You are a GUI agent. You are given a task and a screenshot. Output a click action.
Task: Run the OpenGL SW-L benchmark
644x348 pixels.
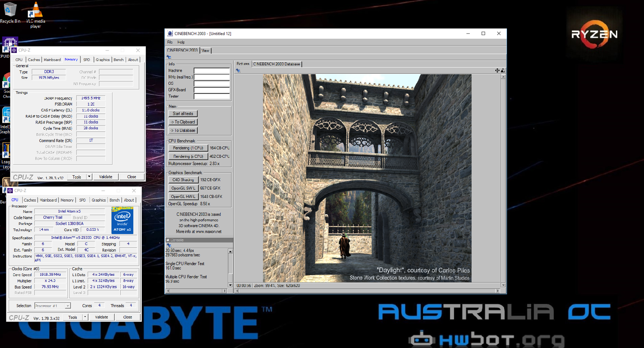tap(183, 188)
